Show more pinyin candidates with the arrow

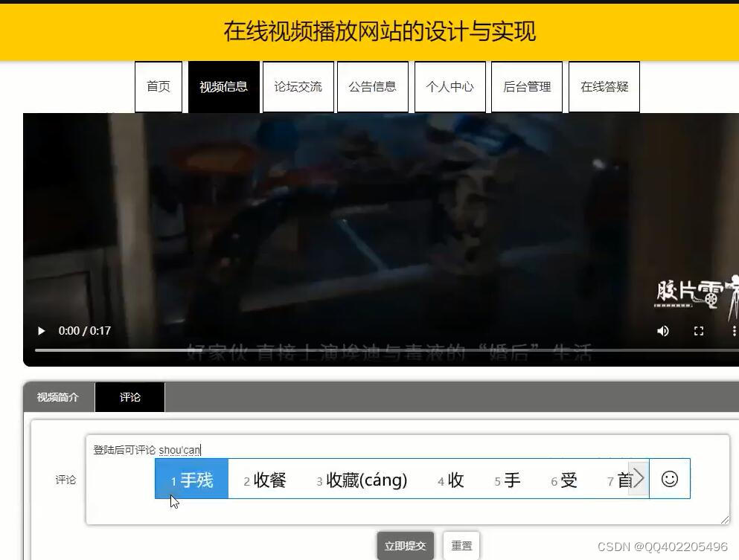point(638,479)
